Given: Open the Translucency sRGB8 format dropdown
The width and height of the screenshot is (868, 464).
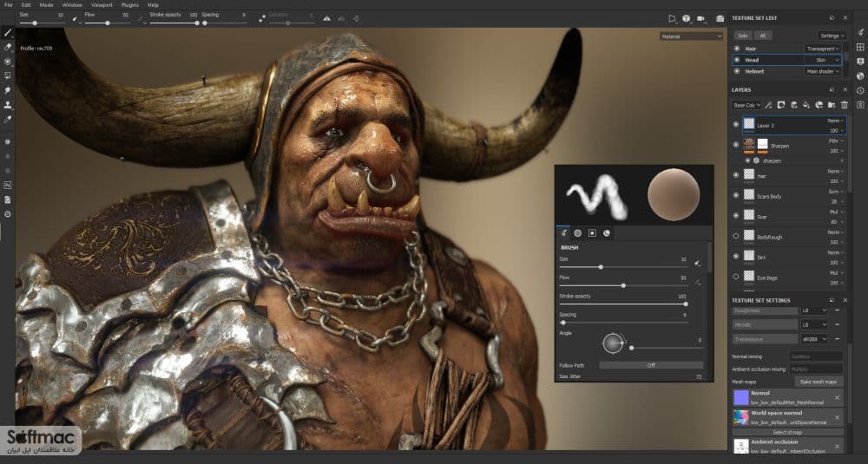Looking at the screenshot, I should coord(814,338).
